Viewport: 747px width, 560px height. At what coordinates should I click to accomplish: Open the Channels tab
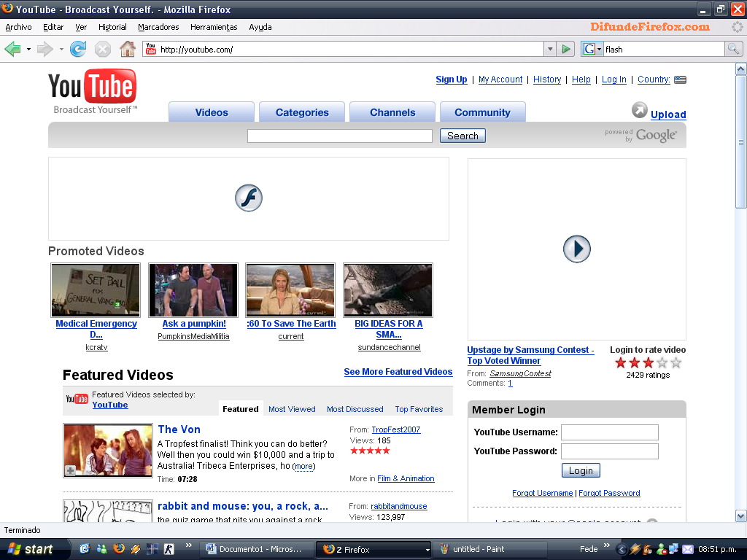[x=392, y=112]
